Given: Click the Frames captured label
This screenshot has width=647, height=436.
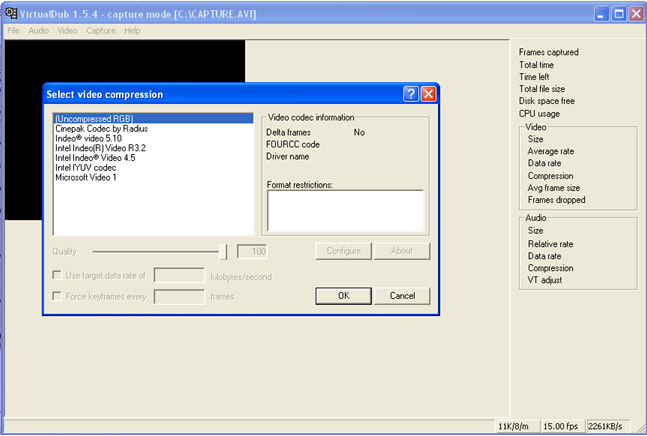Looking at the screenshot, I should [x=548, y=52].
